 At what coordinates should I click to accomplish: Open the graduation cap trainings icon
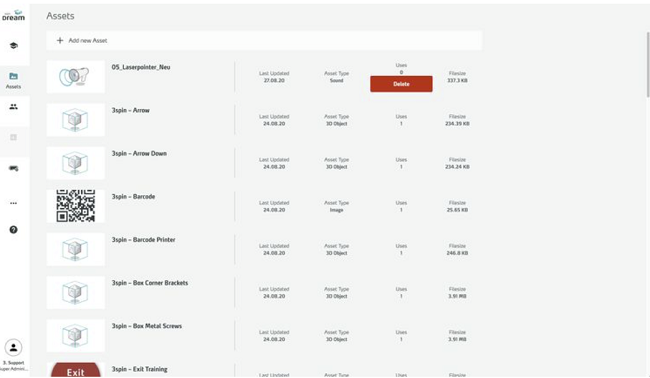(14, 46)
